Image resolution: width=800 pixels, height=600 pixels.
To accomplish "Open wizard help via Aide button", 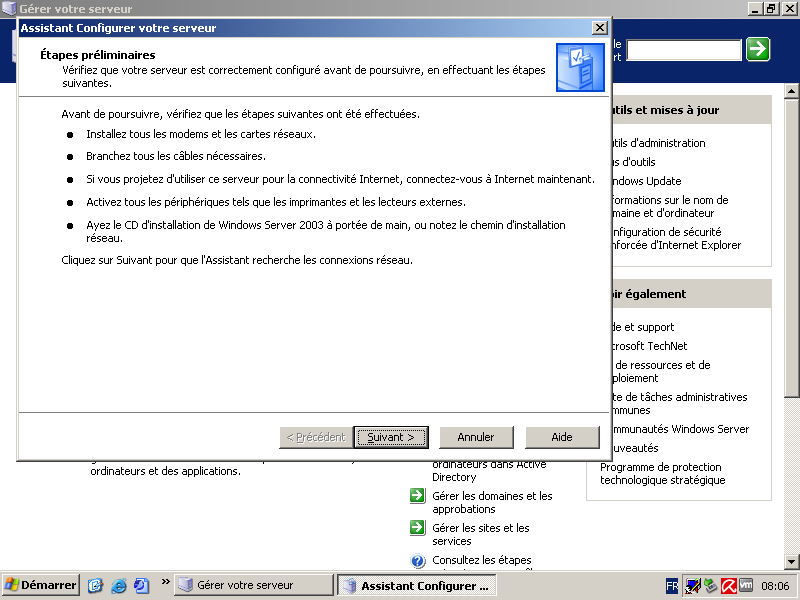I will coord(562,437).
